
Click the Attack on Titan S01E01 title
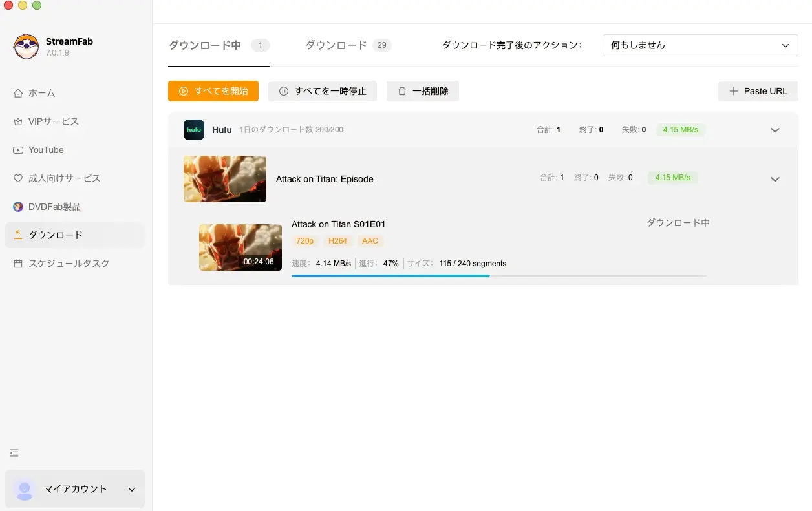tap(338, 224)
